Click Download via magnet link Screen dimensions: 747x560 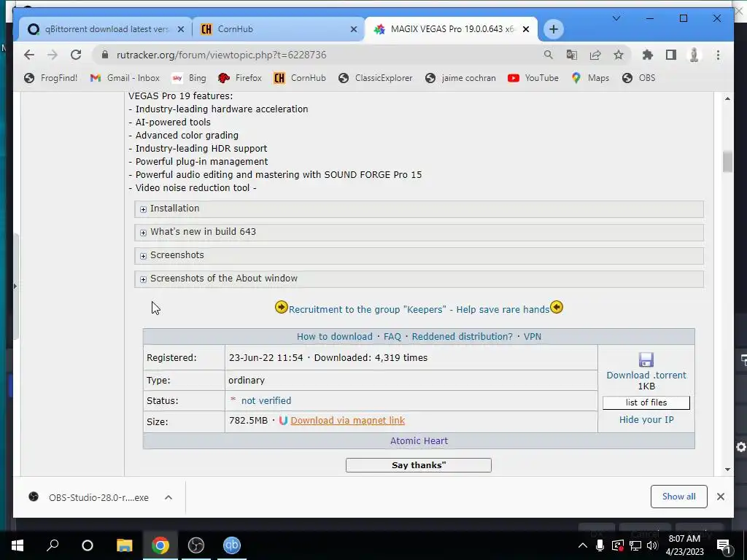[348, 421]
